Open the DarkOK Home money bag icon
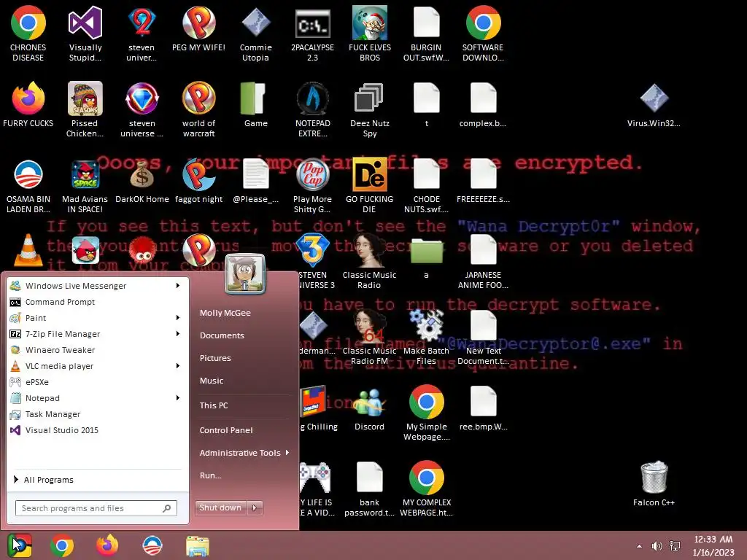Viewport: 747px width, 560px height. click(x=142, y=181)
